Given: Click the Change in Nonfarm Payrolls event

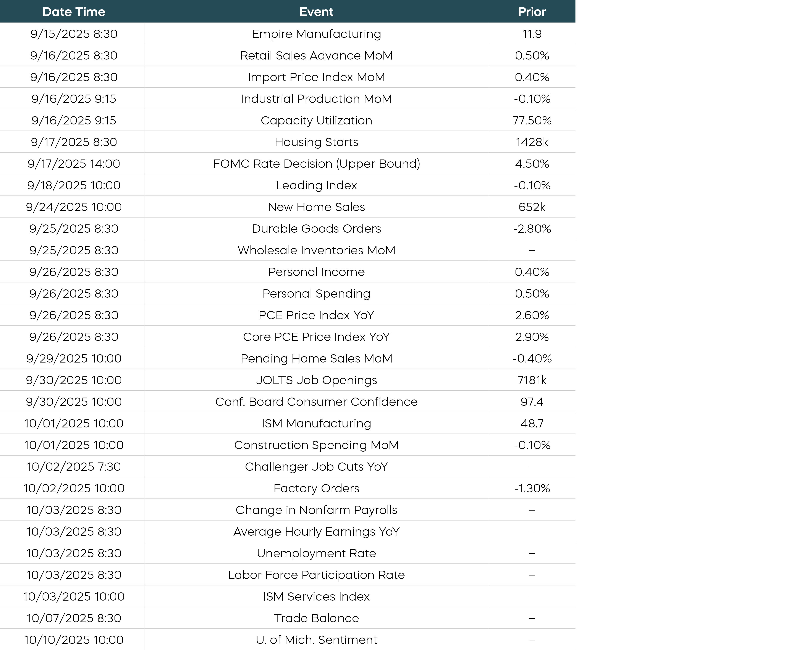Looking at the screenshot, I should point(316,510).
